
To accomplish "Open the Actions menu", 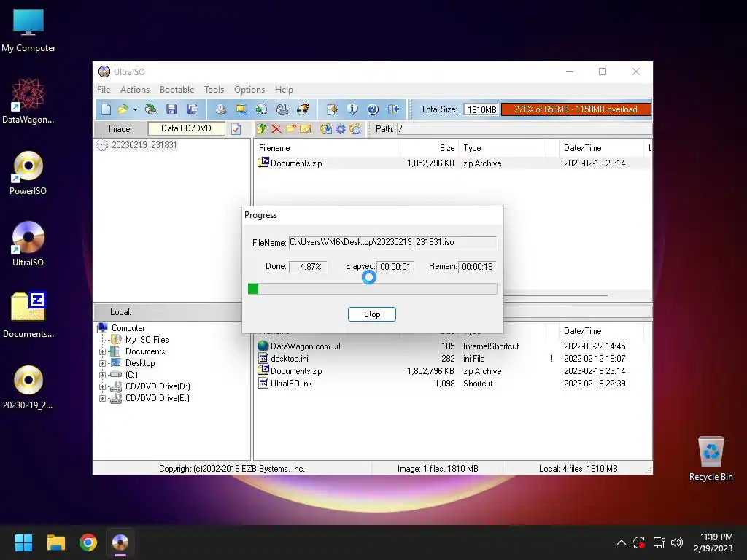I will [x=135, y=90].
